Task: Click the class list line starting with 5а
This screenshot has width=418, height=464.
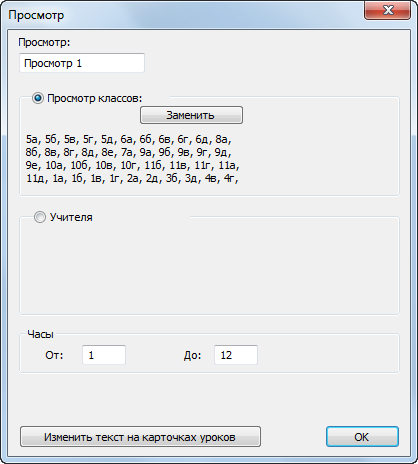Action: coord(129,139)
